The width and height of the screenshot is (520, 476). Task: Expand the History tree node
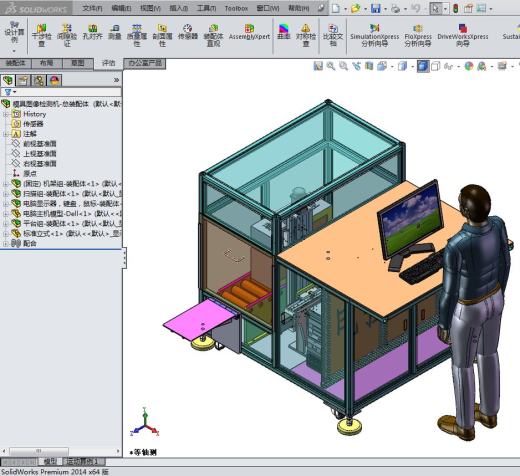[x=5, y=114]
